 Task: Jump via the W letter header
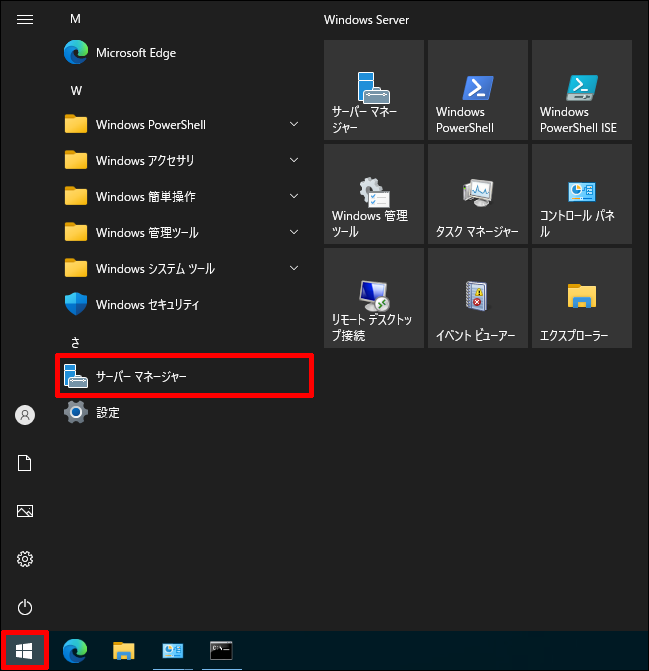coord(76,91)
